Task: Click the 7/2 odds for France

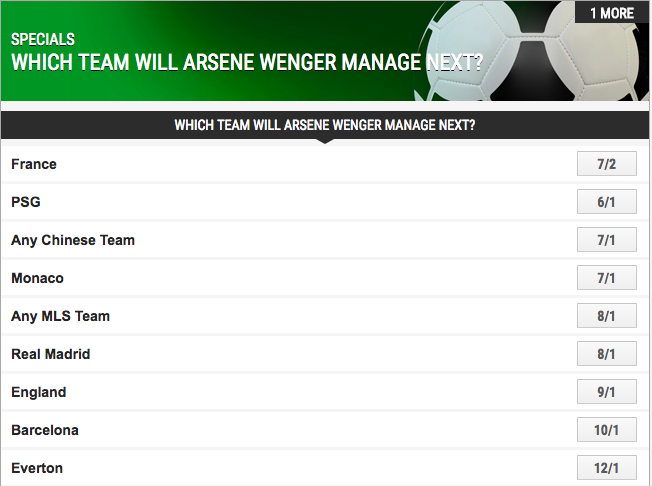Action: 606,164
